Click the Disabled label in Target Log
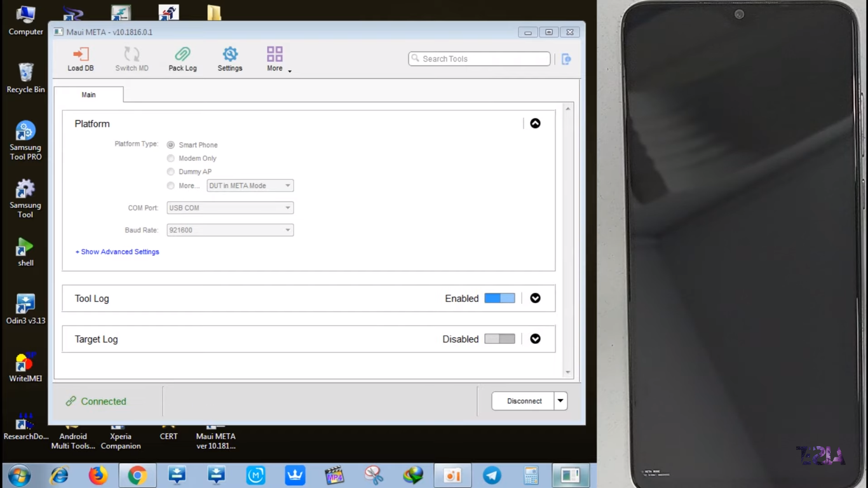Viewport: 868px width, 488px height. pyautogui.click(x=461, y=339)
